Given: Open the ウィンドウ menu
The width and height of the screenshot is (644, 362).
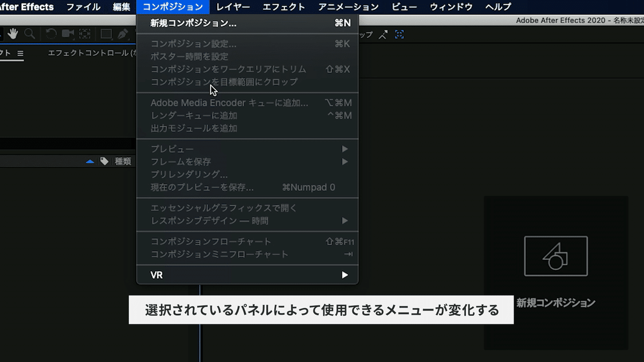Looking at the screenshot, I should (x=451, y=7).
